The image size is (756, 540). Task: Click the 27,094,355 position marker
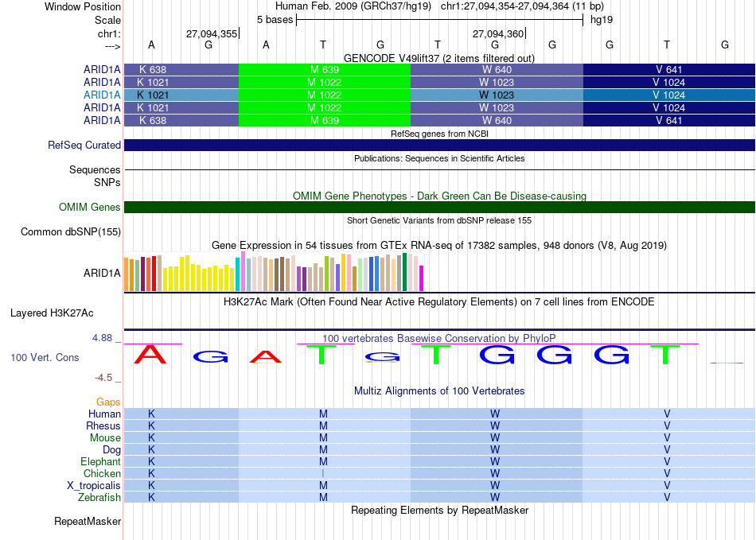tap(212, 33)
